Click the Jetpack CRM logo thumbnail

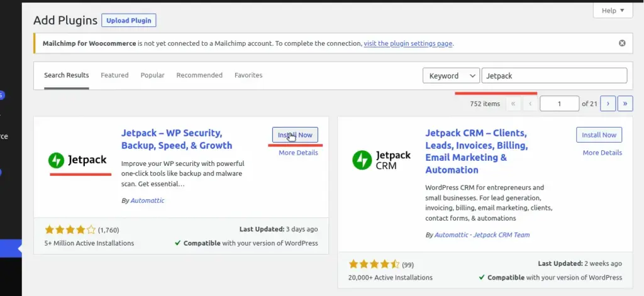[x=381, y=160]
